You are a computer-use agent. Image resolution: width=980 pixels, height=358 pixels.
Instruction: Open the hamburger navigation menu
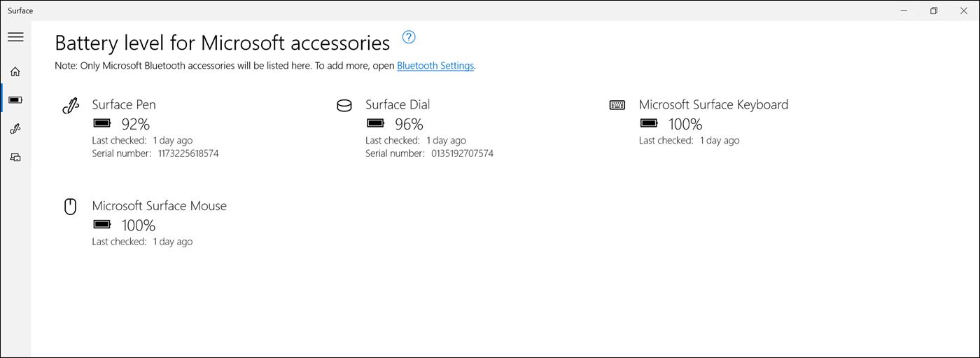point(15,37)
